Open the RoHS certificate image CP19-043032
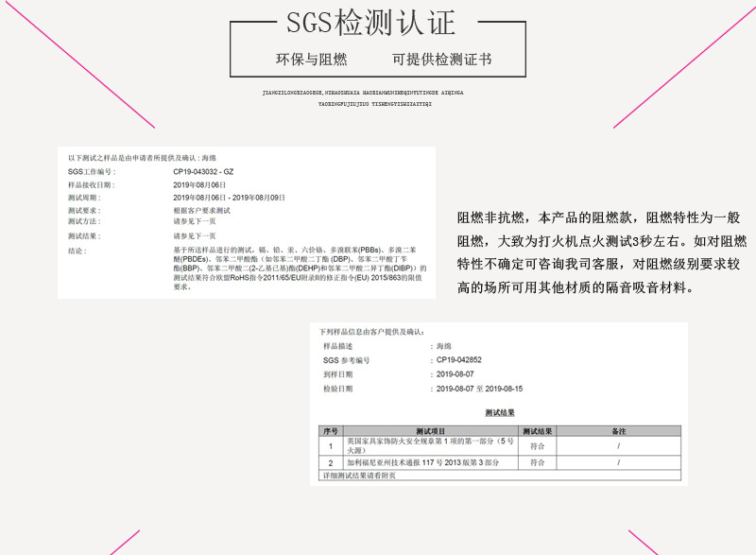The image size is (756, 555). click(247, 223)
